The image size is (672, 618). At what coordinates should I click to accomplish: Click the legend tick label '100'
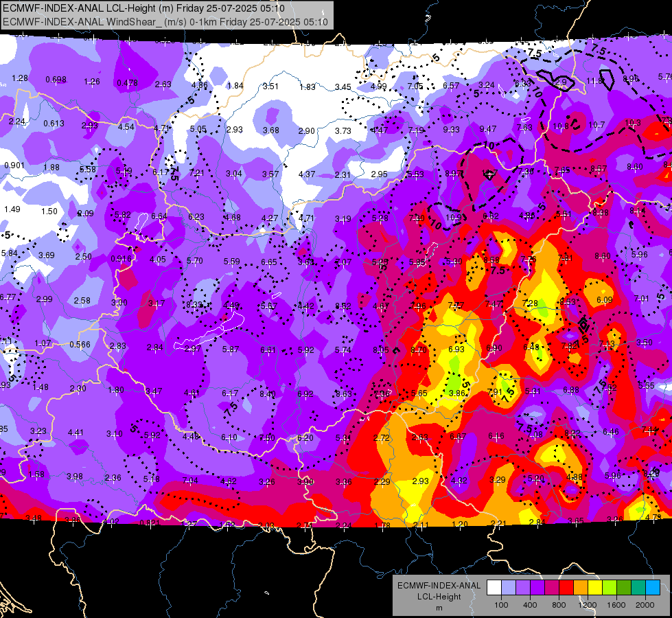click(501, 605)
